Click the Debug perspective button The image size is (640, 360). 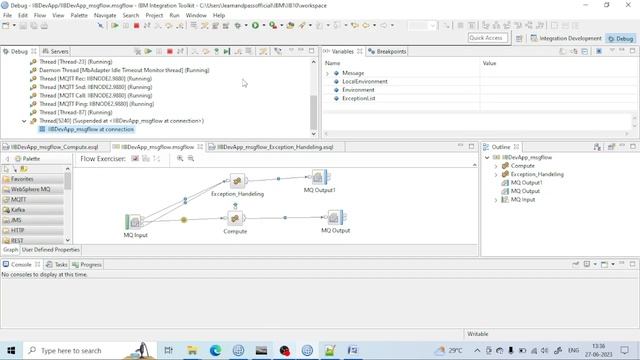tap(620, 38)
